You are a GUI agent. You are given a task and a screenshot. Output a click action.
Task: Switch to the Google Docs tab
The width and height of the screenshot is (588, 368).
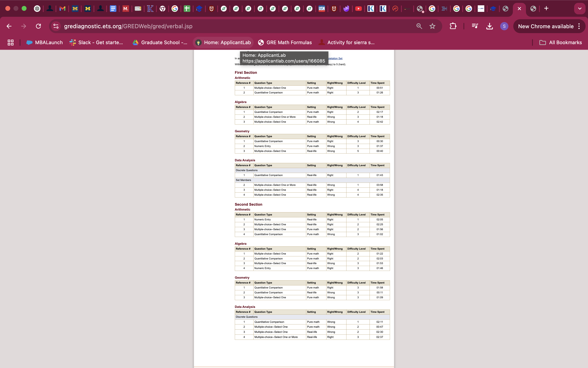pos(113,9)
